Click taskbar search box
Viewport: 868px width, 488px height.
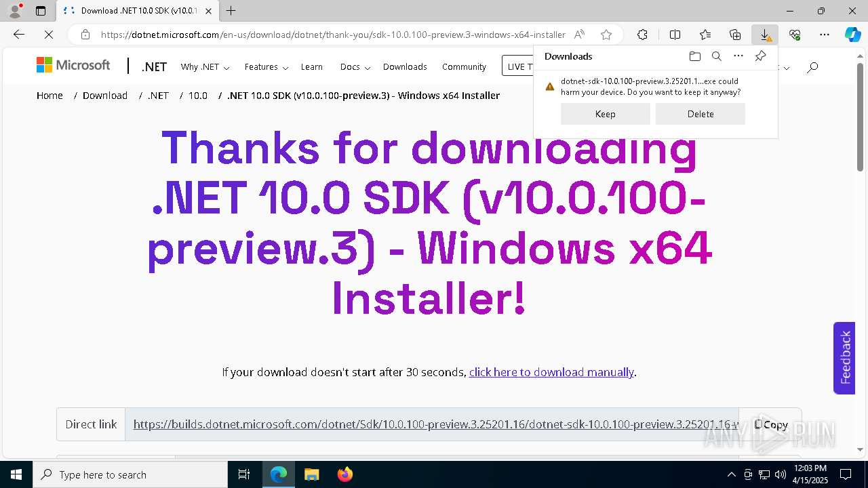[130, 474]
